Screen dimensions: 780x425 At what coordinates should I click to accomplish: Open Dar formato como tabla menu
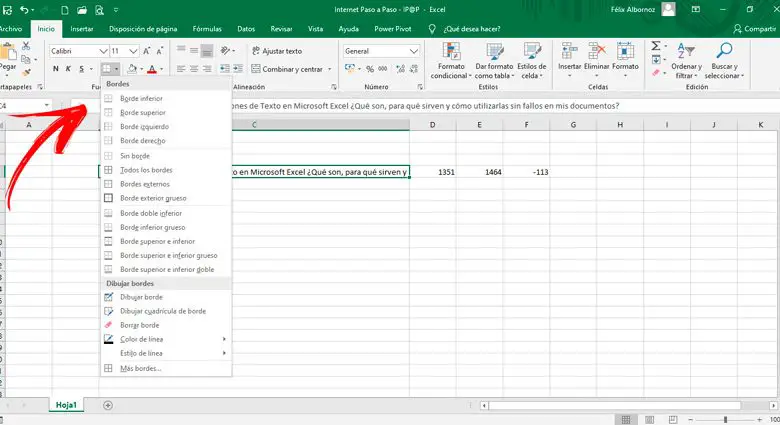tap(493, 61)
